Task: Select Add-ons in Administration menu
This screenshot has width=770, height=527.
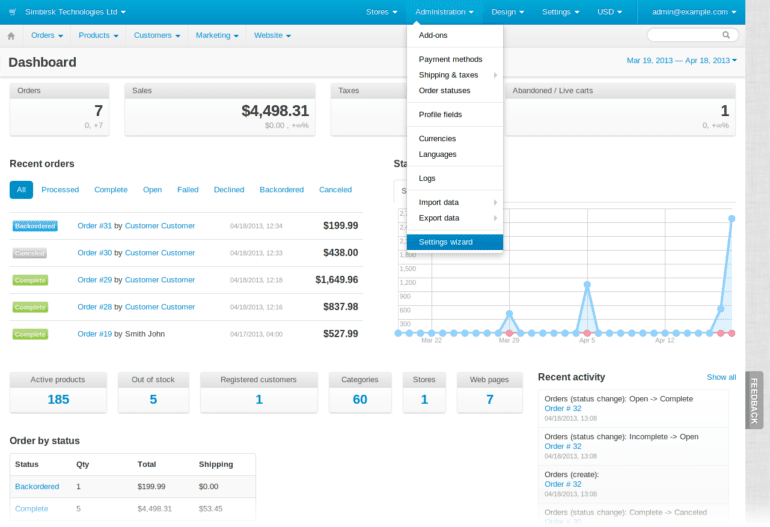Action: point(455,35)
